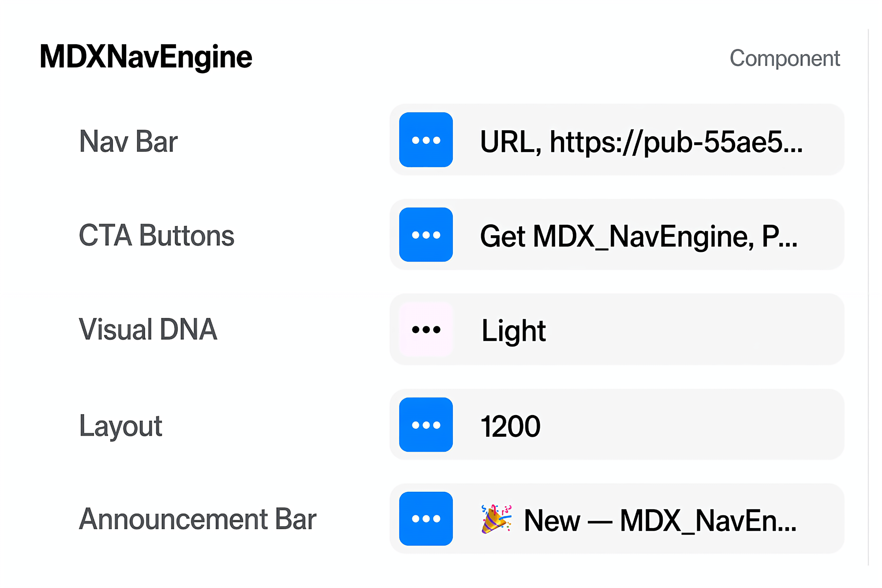This screenshot has height=588, width=882.
Task: Click the party popper emoji in the announcement value
Action: tap(496, 519)
